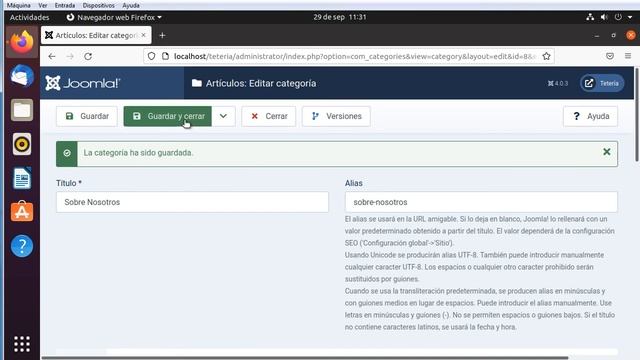640x360 pixels.
Task: Open the Ver menu
Action: click(x=42, y=5)
